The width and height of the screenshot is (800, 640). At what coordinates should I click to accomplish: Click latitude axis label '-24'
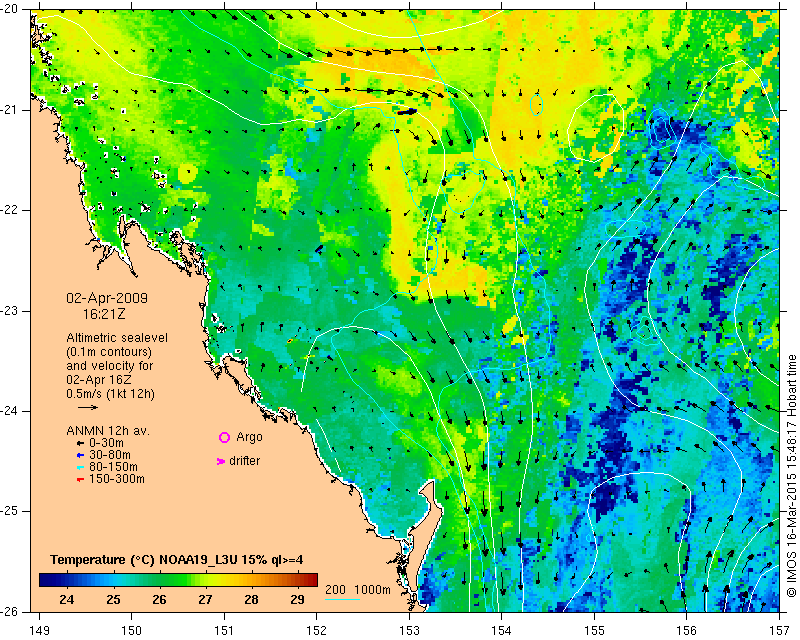pyautogui.click(x=10, y=411)
